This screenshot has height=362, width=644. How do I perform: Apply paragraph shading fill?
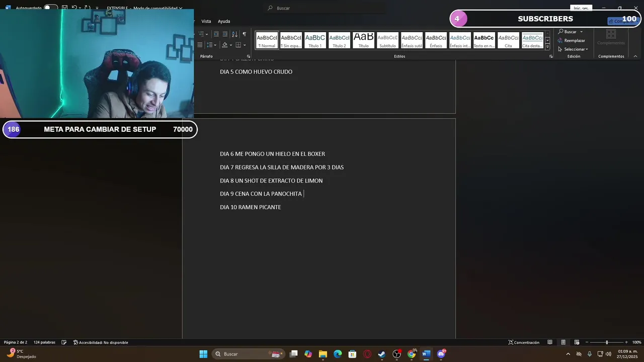(x=225, y=45)
